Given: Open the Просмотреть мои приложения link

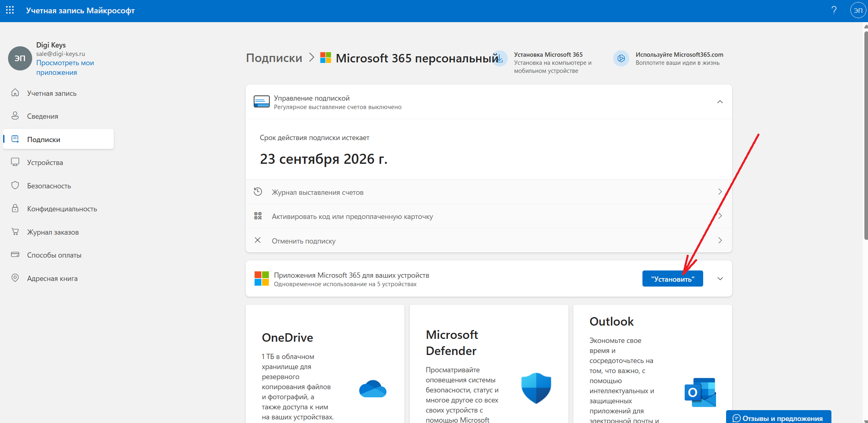Looking at the screenshot, I should 65,67.
